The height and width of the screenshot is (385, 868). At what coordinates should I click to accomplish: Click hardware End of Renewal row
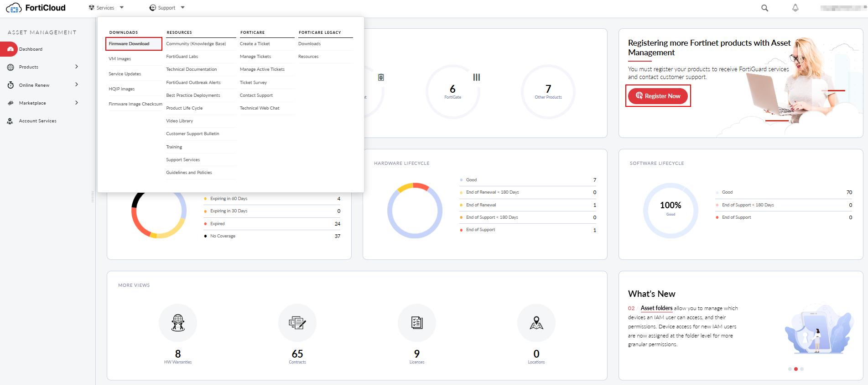528,205
